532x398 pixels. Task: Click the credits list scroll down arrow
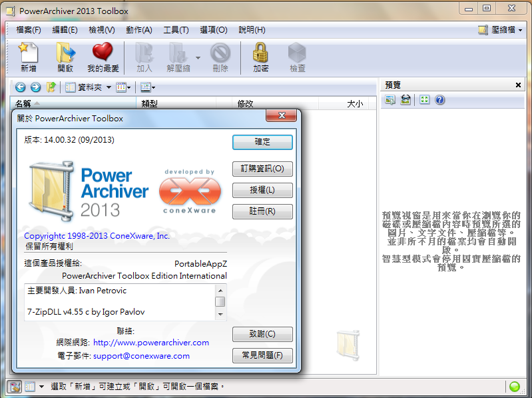pos(220,315)
